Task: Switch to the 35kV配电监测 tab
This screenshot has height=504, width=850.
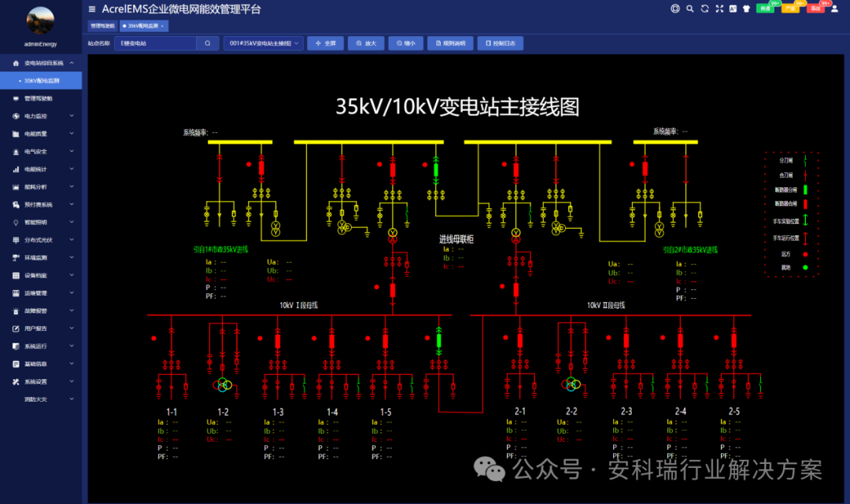Action: point(143,26)
